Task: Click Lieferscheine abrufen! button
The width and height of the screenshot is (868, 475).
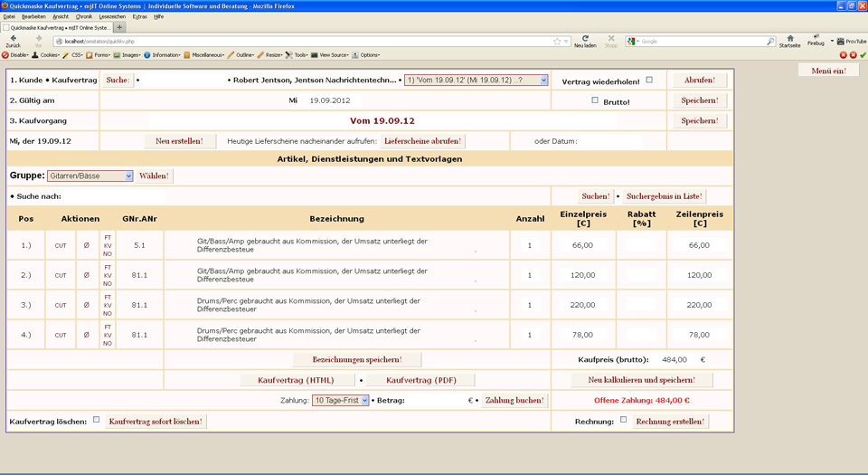Action: (x=422, y=141)
